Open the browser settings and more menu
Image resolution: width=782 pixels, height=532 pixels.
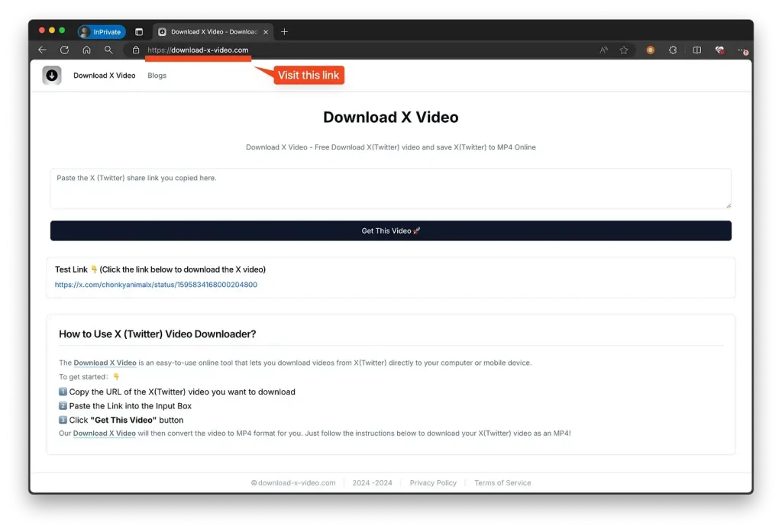pos(742,50)
